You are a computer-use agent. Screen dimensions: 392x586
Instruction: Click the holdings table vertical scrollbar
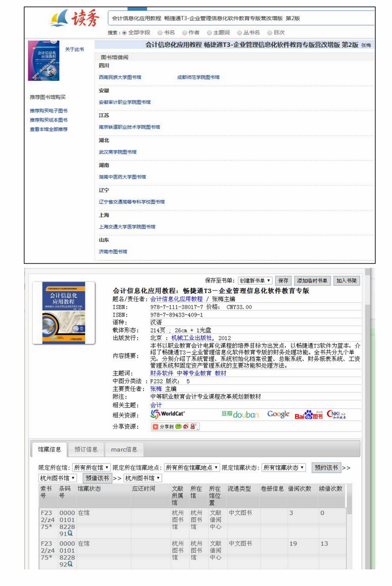349,527
